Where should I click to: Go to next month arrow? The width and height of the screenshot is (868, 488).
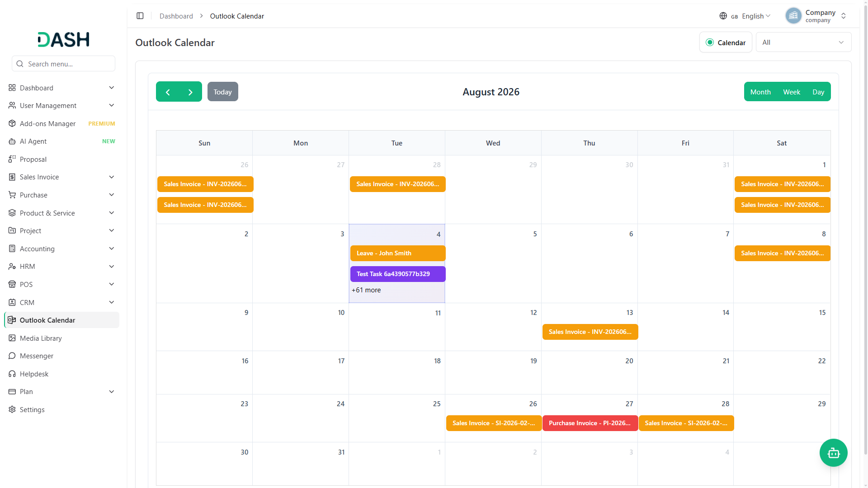click(x=190, y=92)
